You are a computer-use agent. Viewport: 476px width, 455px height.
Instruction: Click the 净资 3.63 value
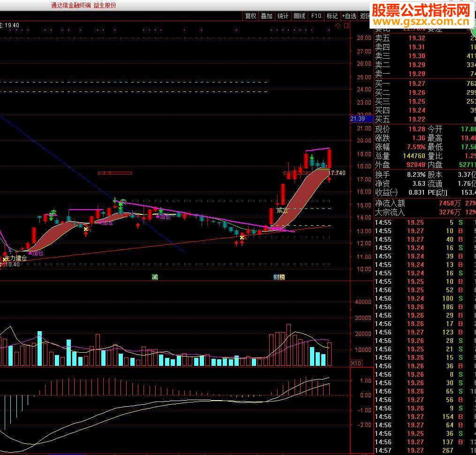[x=419, y=183]
